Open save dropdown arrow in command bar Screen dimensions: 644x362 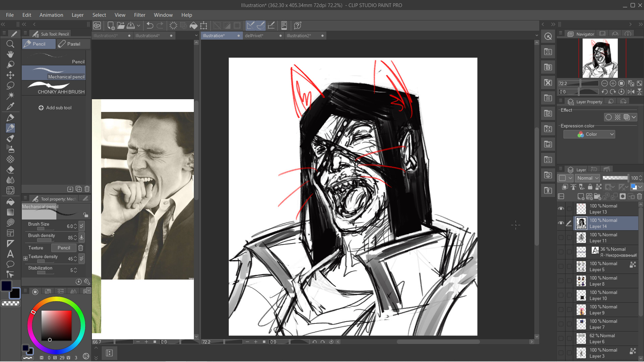pos(139,25)
